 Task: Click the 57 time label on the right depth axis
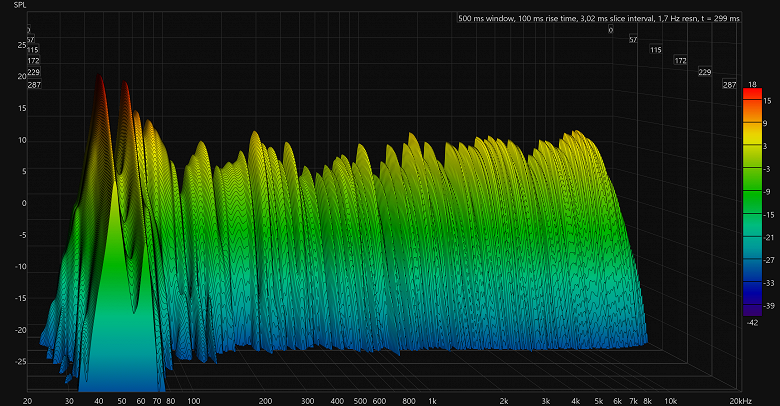pos(633,39)
